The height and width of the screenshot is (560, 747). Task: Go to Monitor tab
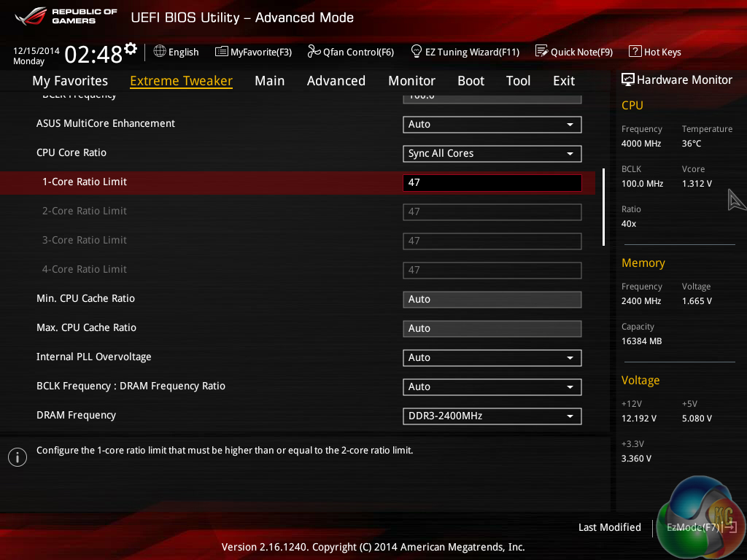click(x=411, y=81)
